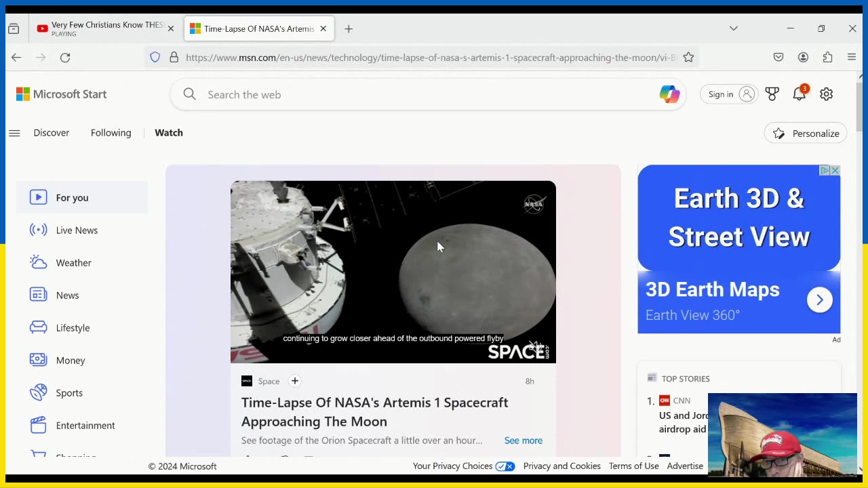The height and width of the screenshot is (488, 868).
Task: Switch to the YouTube 'Very Few Christians Know' tab
Action: [101, 28]
